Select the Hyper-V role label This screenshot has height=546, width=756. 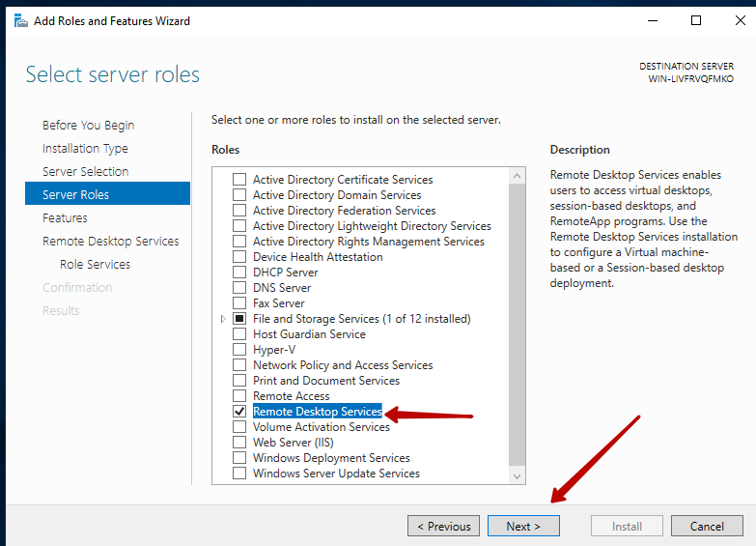tap(274, 350)
